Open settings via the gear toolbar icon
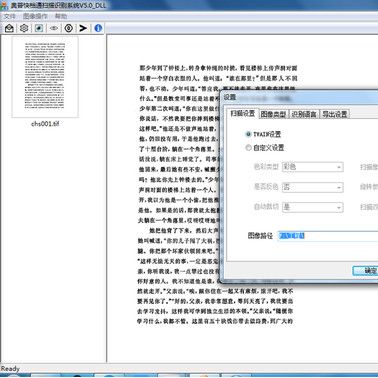The image size is (378, 378). (24, 28)
